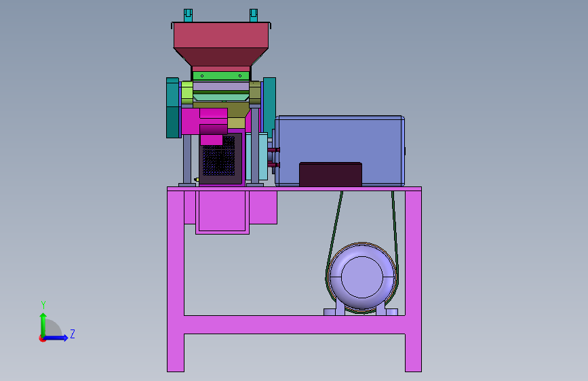588x381 pixels.
Task: Pick the left cyan latch on top of hopper
Action: [x=189, y=16]
